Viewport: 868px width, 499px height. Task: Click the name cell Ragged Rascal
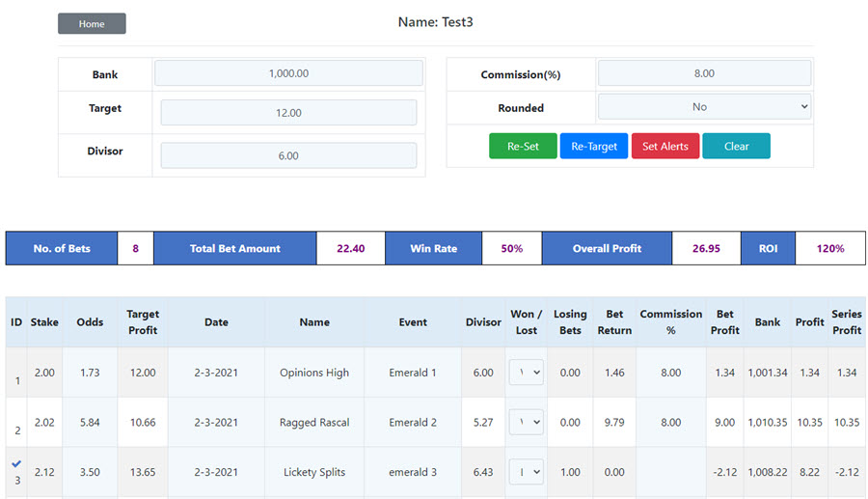pos(314,423)
